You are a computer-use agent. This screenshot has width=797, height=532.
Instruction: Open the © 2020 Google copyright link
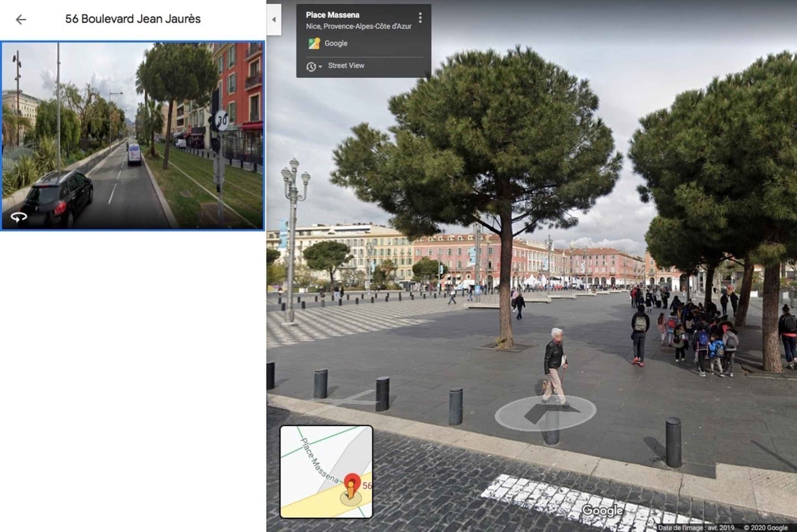click(765, 528)
